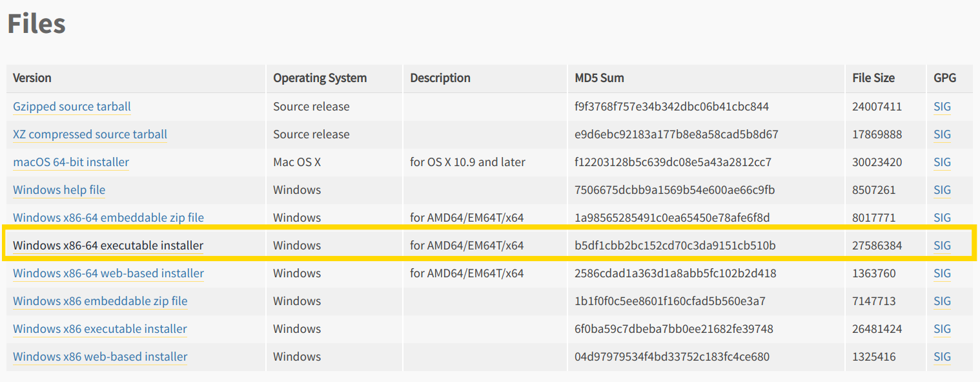The height and width of the screenshot is (382, 980).
Task: Open SIG link for Gzipped source tarball
Action: point(942,107)
